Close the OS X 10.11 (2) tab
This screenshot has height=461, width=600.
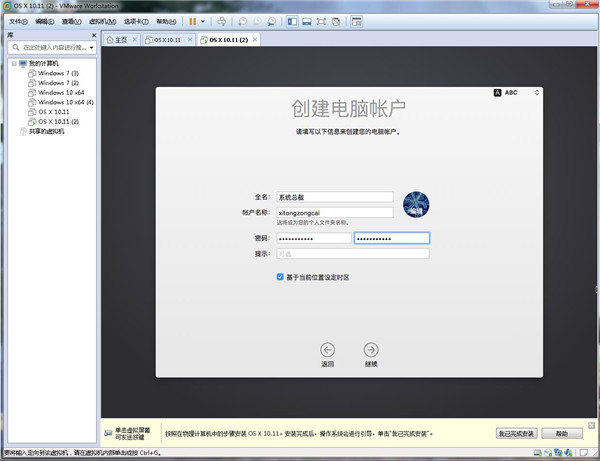click(255, 39)
